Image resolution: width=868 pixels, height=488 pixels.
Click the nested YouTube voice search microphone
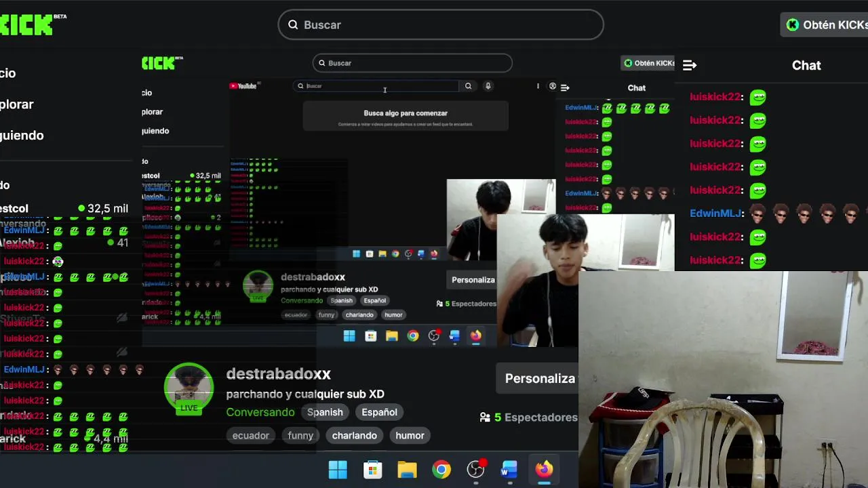point(488,86)
